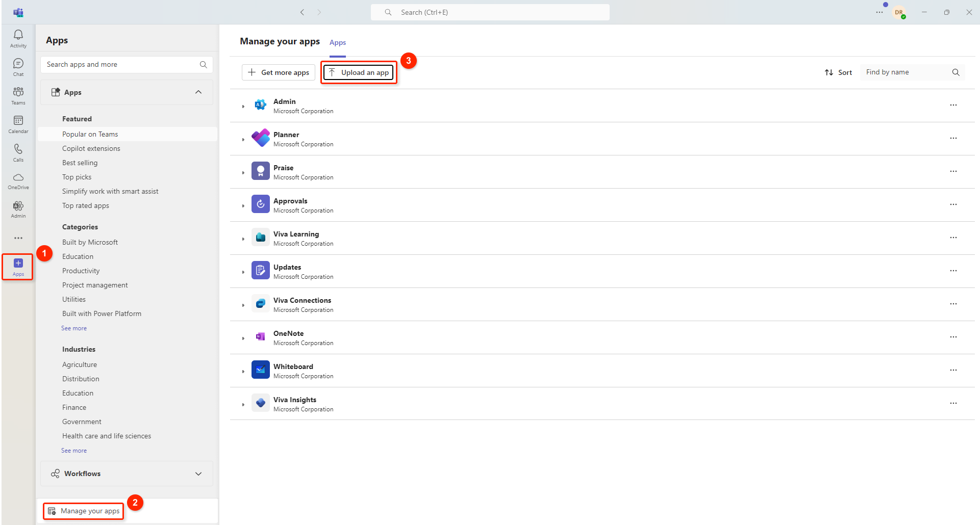Click the Admin app icon in list

pos(261,105)
